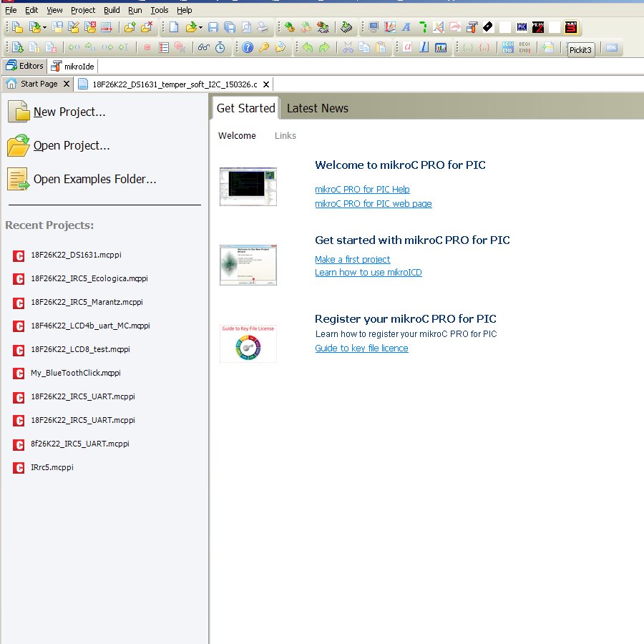Open recent project IRrc5.mcppi
This screenshot has height=644, width=644.
[52, 467]
